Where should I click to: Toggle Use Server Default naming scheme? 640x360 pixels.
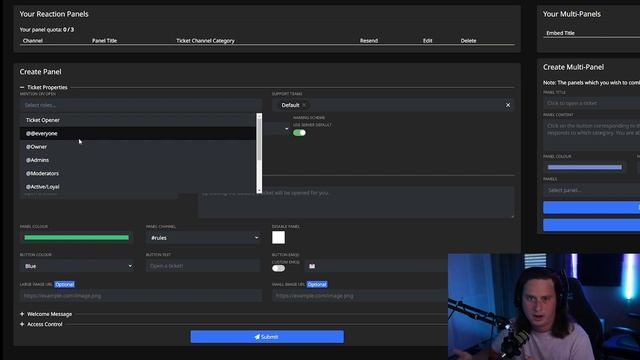pos(299,133)
